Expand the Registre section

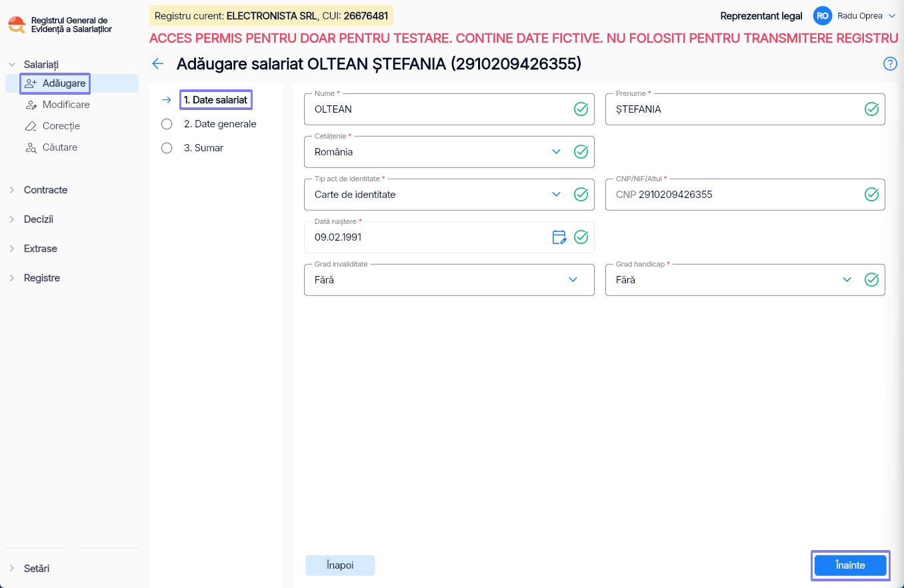click(12, 278)
